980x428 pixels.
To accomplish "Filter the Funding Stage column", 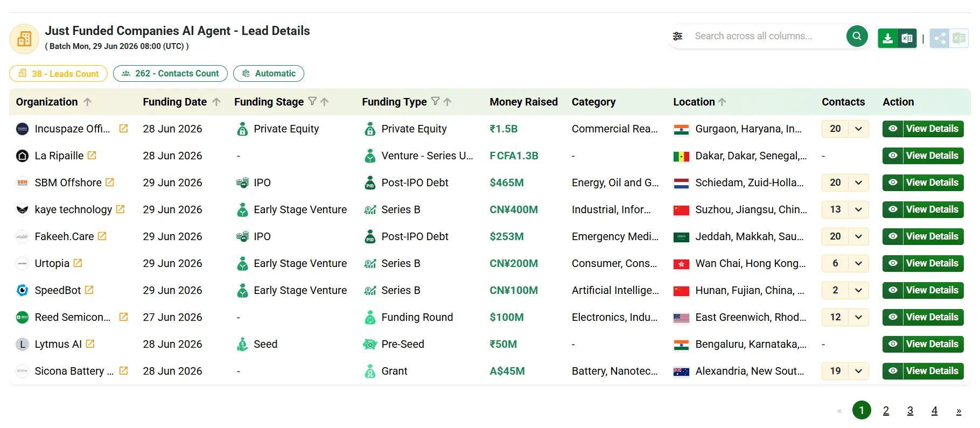I will click(312, 101).
